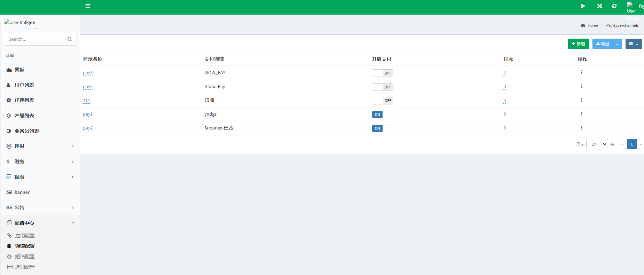The height and width of the screenshot is (275, 644).
Task: Select 用户列表 from the sidebar menu
Action: [24, 85]
